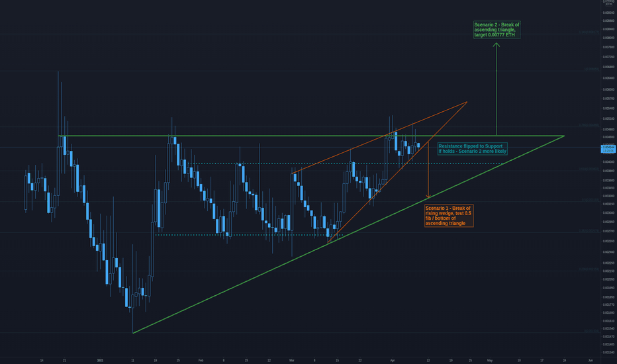Click the 0.003800 price axis label
The image size is (617, 364).
pyautogui.click(x=608, y=171)
